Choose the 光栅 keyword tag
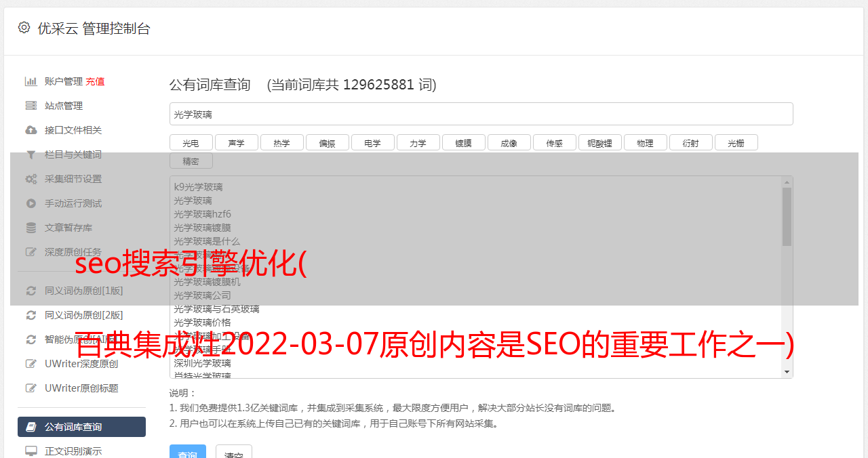 point(736,142)
